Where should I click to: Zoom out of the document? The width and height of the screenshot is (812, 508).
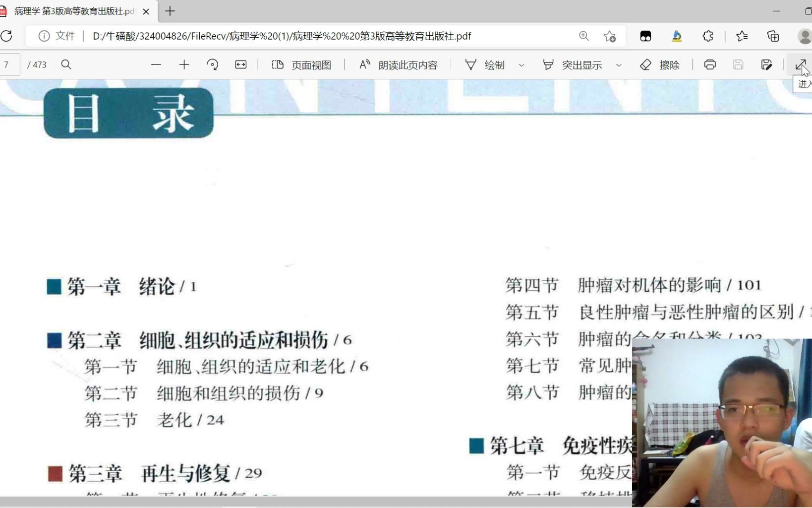[156, 64]
